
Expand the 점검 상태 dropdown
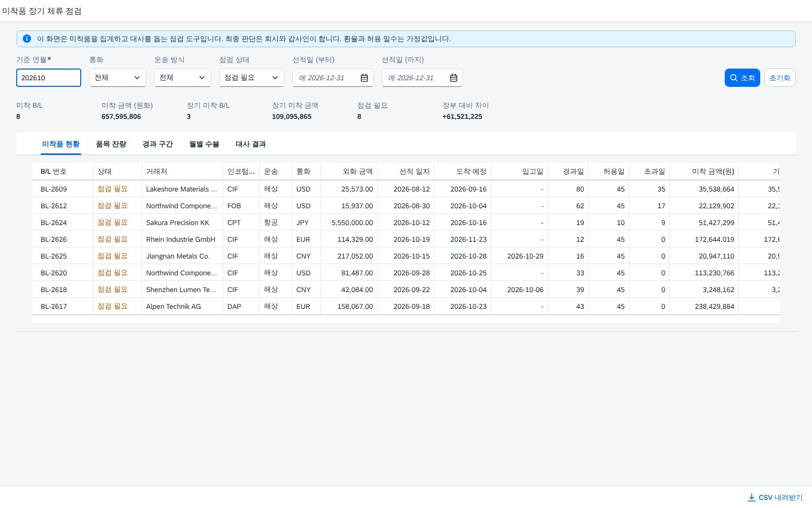[252, 78]
